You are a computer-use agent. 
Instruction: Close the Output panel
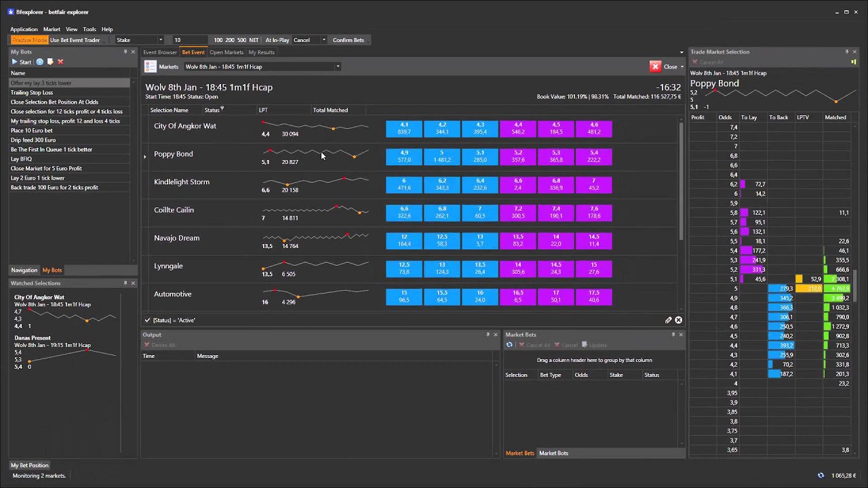pyautogui.click(x=495, y=335)
